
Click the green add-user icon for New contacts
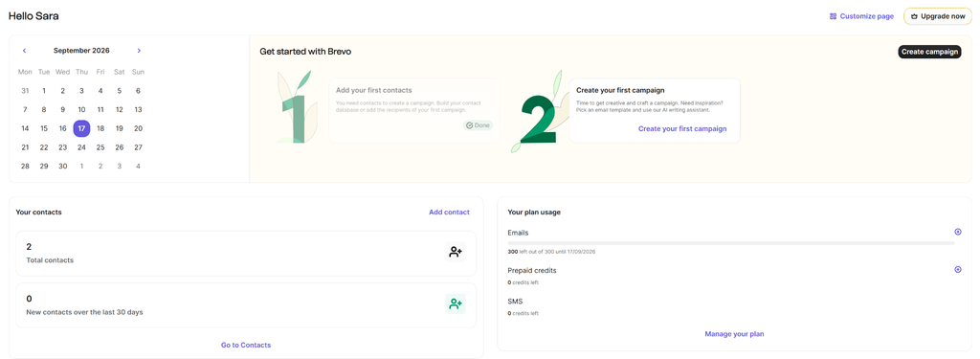[x=456, y=304]
